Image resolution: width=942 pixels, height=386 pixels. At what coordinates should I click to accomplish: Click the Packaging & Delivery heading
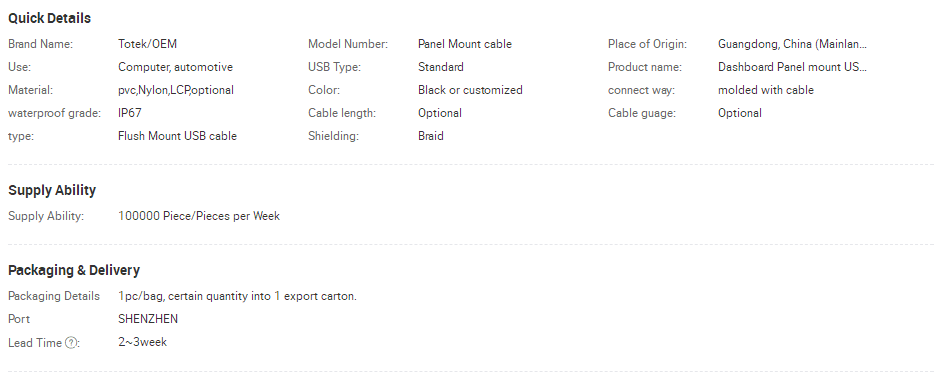74,270
